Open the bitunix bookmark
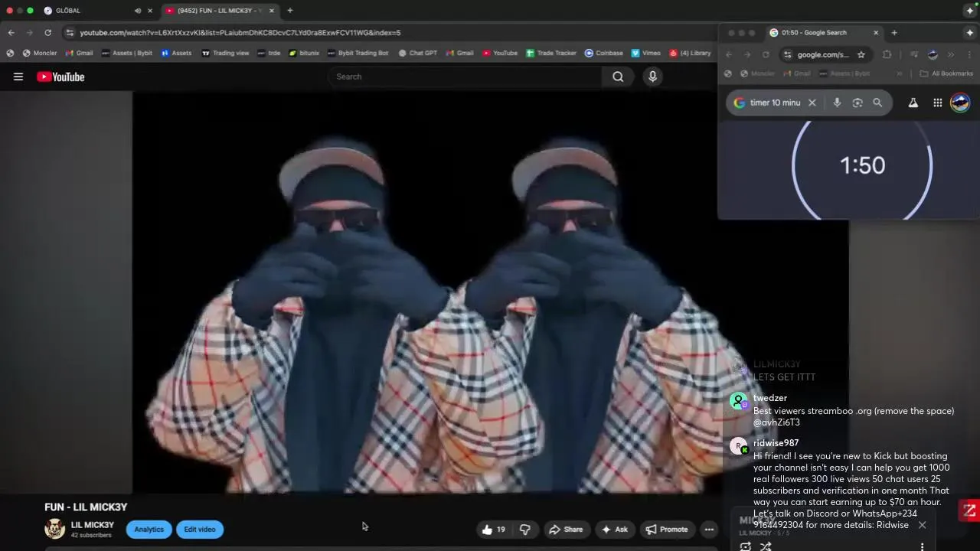 coord(304,54)
